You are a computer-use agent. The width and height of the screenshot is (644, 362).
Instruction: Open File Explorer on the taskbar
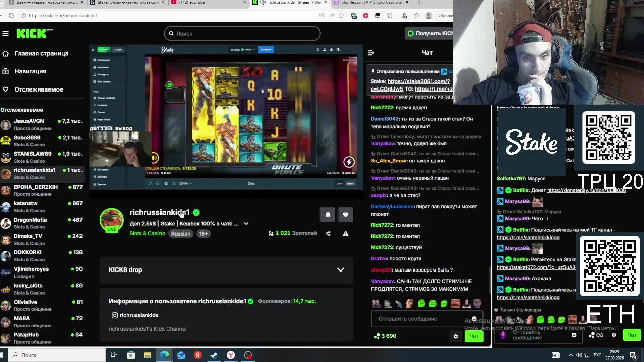[x=147, y=355]
